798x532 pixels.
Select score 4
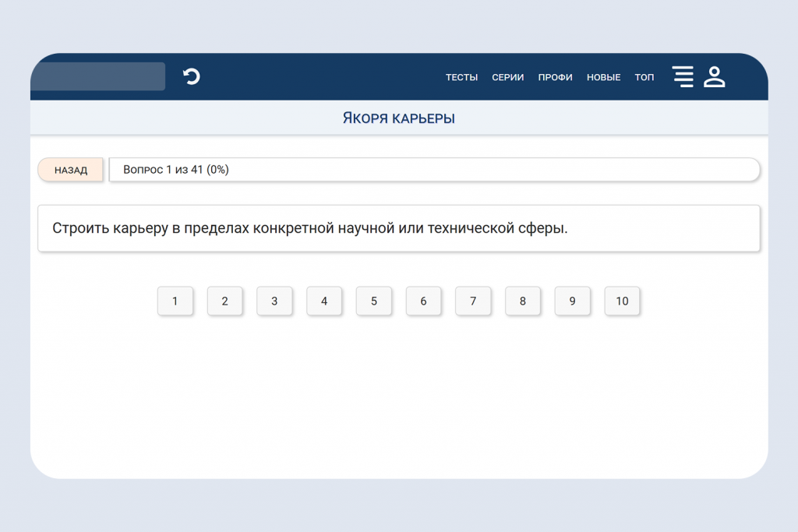click(324, 301)
